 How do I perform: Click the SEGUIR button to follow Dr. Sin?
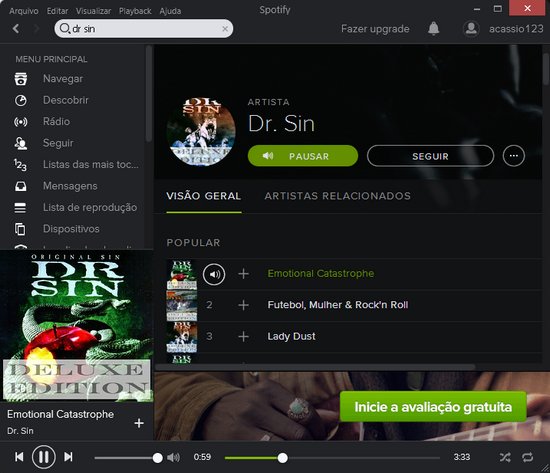[x=430, y=156]
